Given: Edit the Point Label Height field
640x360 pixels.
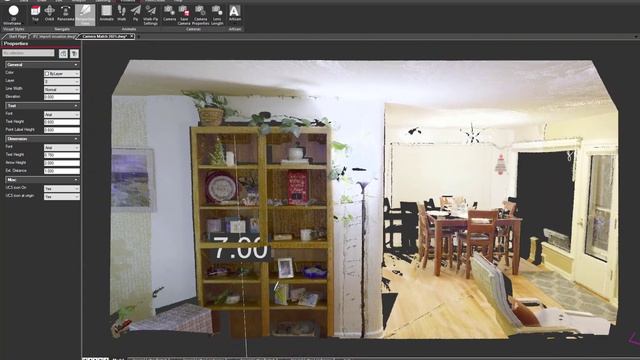Looking at the screenshot, I should coord(62,130).
